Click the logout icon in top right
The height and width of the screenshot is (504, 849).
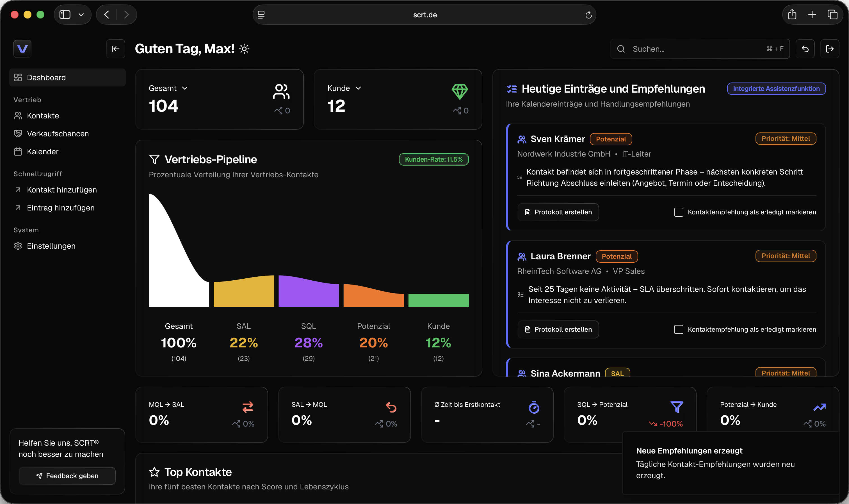point(830,49)
